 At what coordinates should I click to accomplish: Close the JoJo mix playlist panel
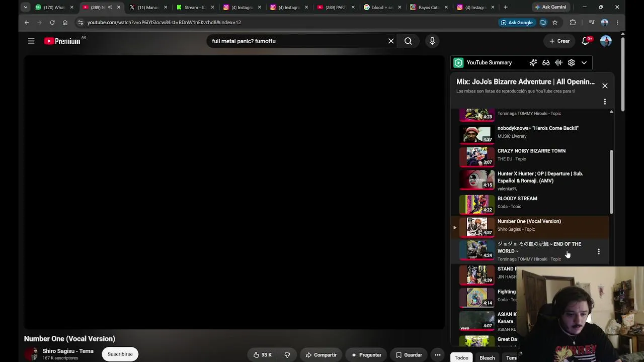(x=605, y=86)
